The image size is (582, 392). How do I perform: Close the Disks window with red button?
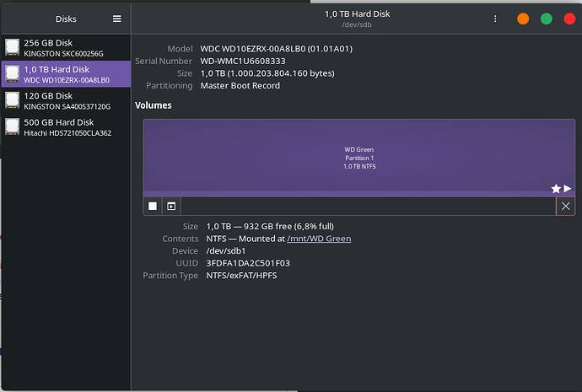tap(568, 19)
